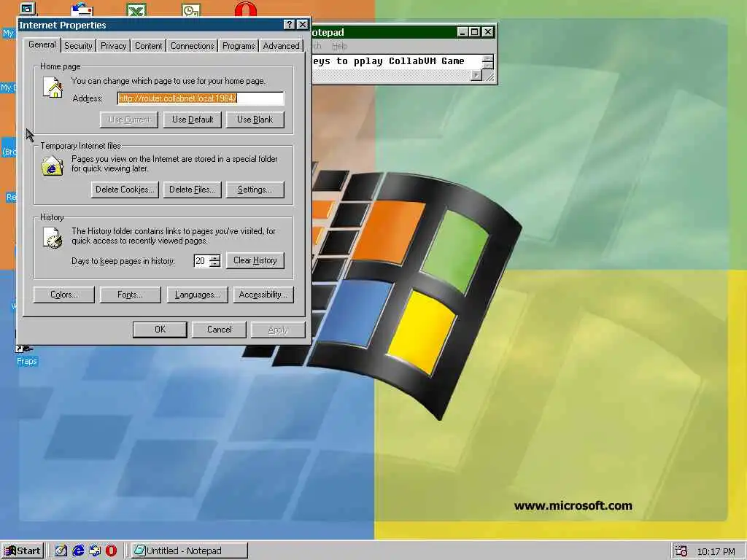This screenshot has height=560, width=747.
Task: Click the Use Default button
Action: point(193,120)
